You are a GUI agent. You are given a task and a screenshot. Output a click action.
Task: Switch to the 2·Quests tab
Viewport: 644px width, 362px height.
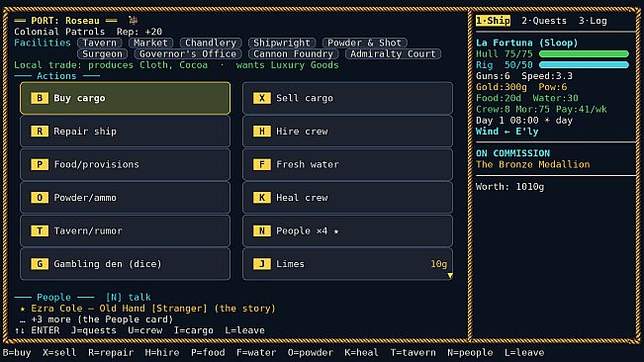tap(544, 21)
